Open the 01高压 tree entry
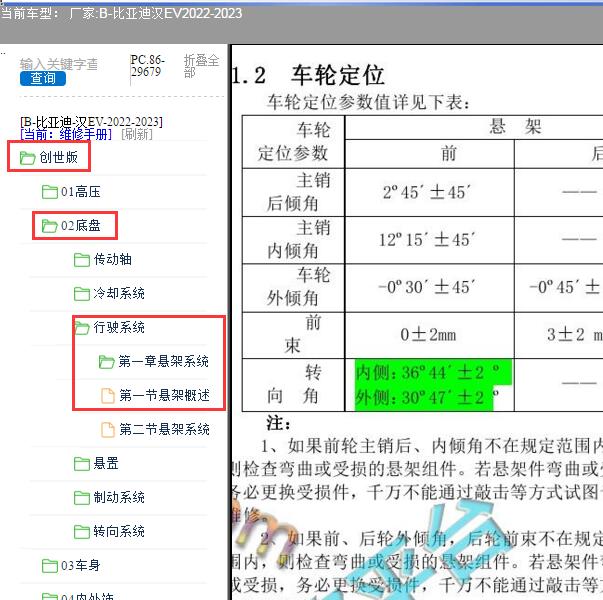 click(80, 191)
